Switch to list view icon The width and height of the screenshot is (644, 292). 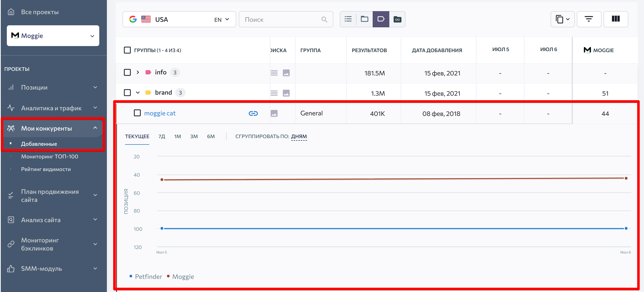(348, 19)
